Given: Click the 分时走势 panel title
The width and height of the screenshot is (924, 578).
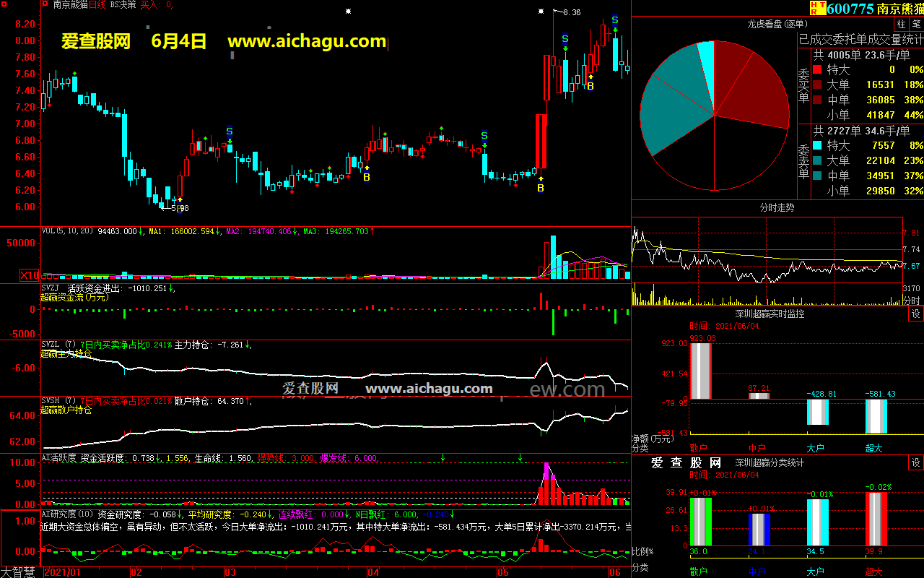Looking at the screenshot, I should coord(777,207).
